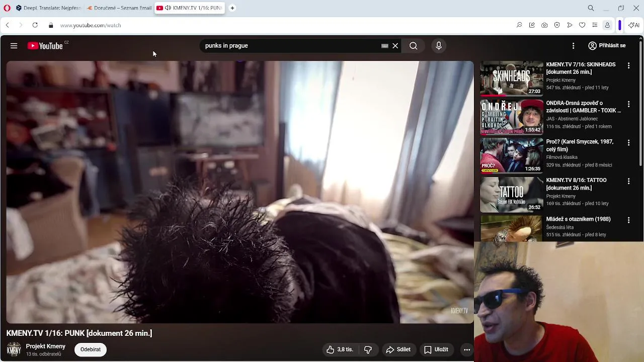
Task: Add page to bookmarks heart icon
Action: coord(582,25)
